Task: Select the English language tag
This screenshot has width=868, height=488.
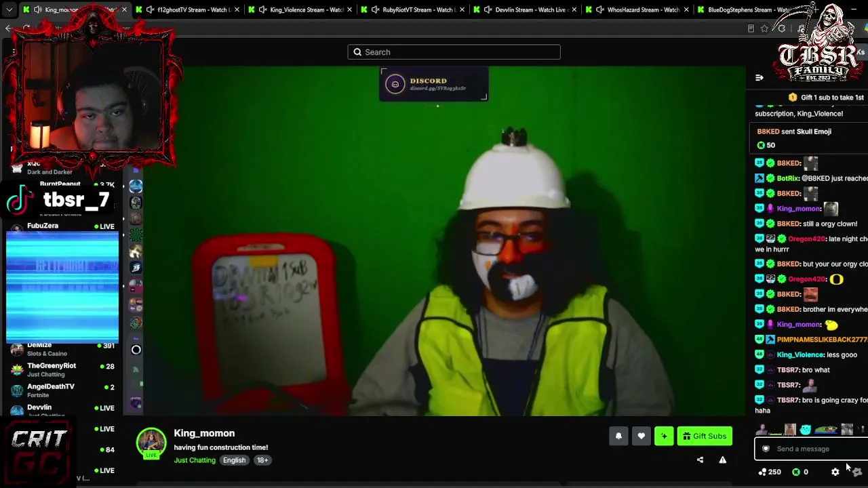Action: 234,460
